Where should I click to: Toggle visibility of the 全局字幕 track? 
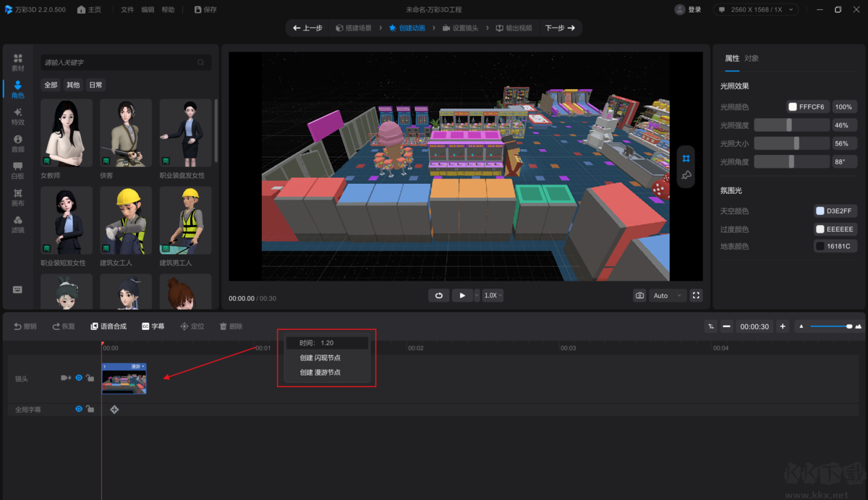click(79, 409)
